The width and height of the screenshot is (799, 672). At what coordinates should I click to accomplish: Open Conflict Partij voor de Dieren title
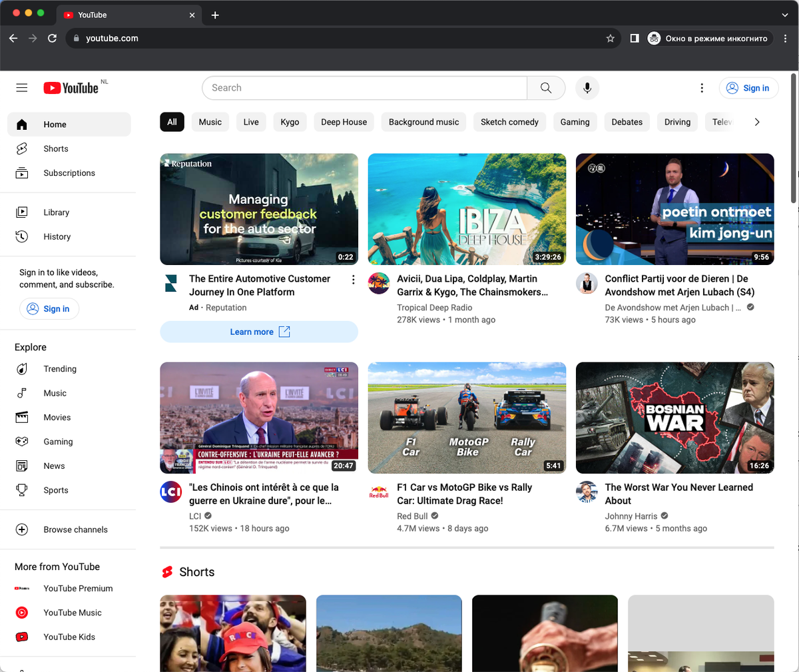679,285
